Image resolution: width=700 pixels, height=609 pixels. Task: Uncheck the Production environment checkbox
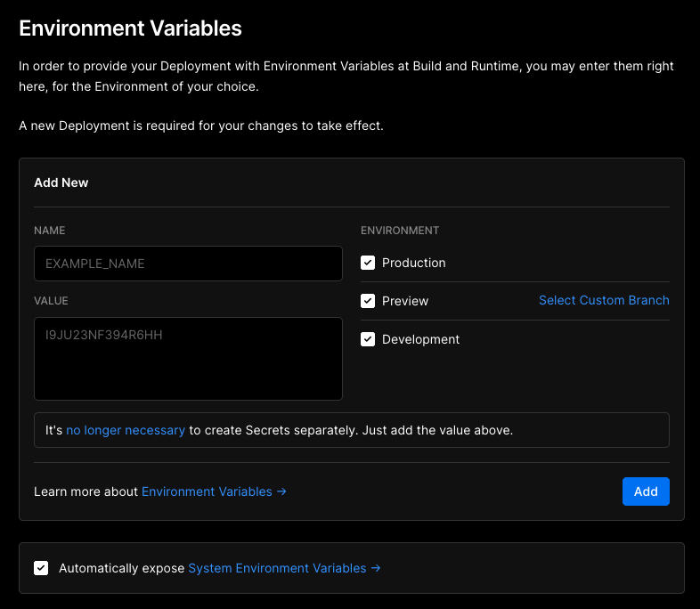click(368, 263)
